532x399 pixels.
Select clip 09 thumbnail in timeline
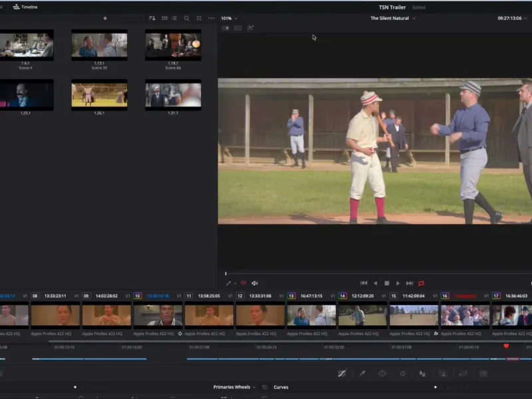[106, 315]
